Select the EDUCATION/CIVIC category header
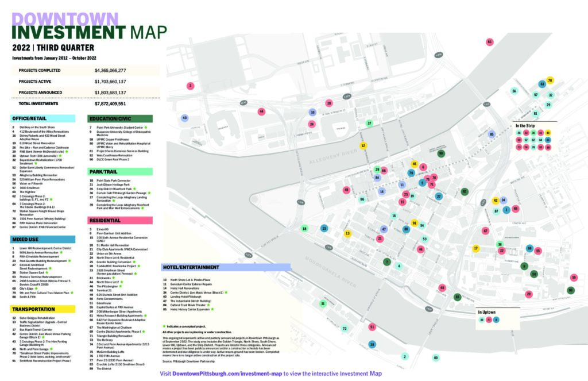The height and width of the screenshot is (381, 588). tap(120, 118)
